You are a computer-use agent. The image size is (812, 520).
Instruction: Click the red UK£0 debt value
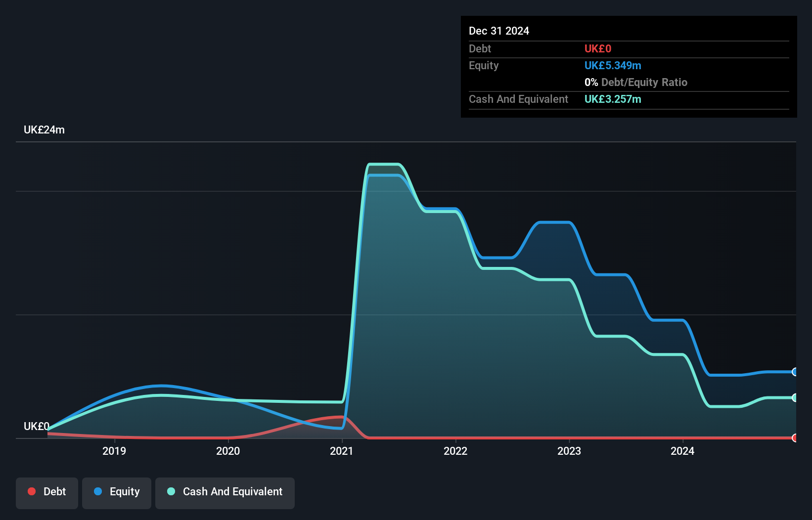pos(598,48)
